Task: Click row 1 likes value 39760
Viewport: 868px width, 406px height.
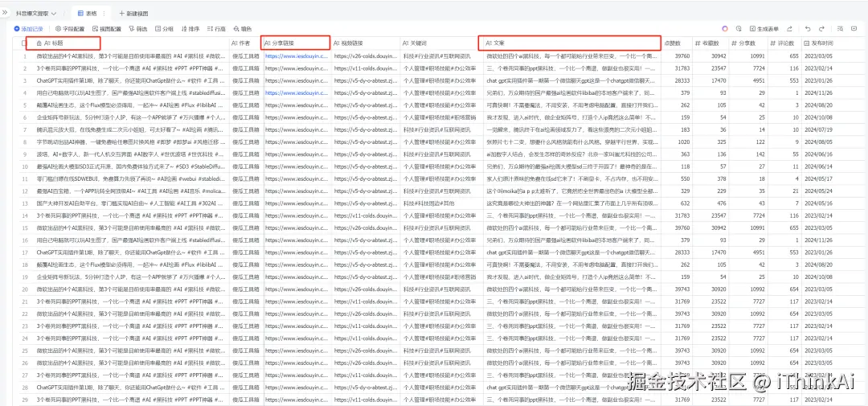Action: coord(681,56)
